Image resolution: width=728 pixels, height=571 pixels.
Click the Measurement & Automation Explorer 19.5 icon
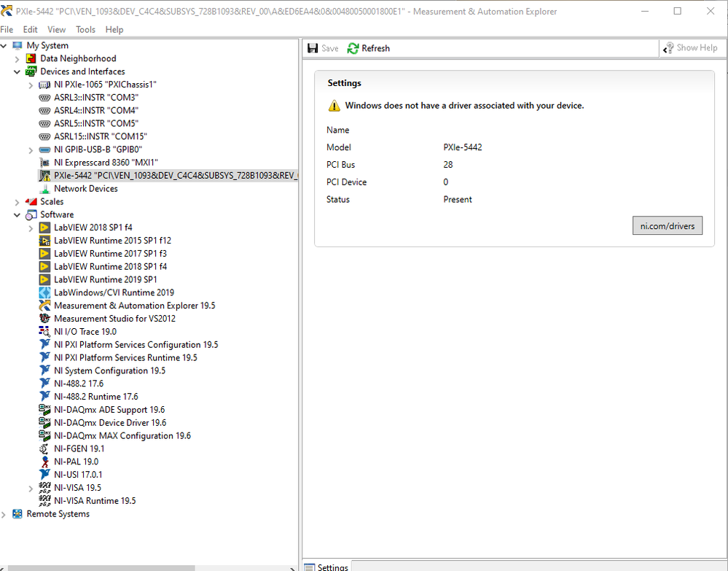tap(44, 306)
